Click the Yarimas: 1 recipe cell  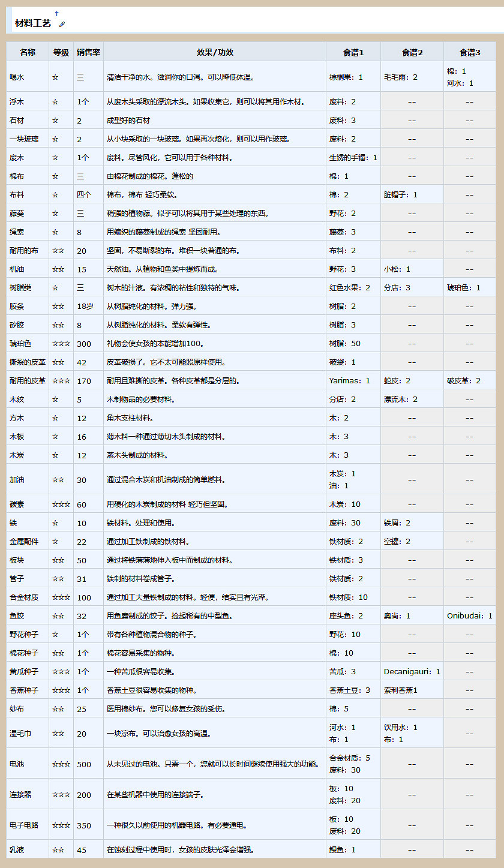349,380
